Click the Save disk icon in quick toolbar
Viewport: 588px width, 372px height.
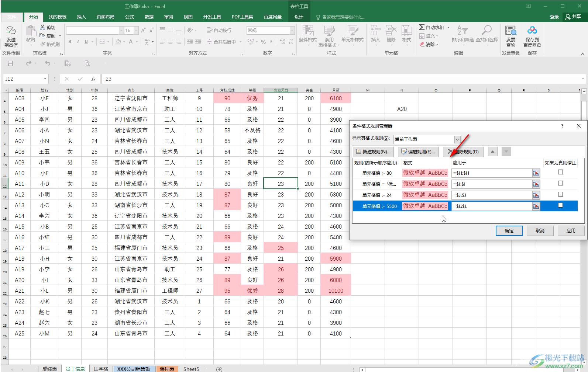point(10,63)
